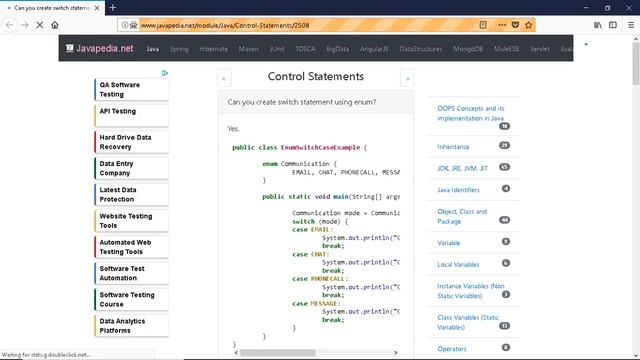
Task: Open the Software Testing Course ad
Action: point(131,300)
